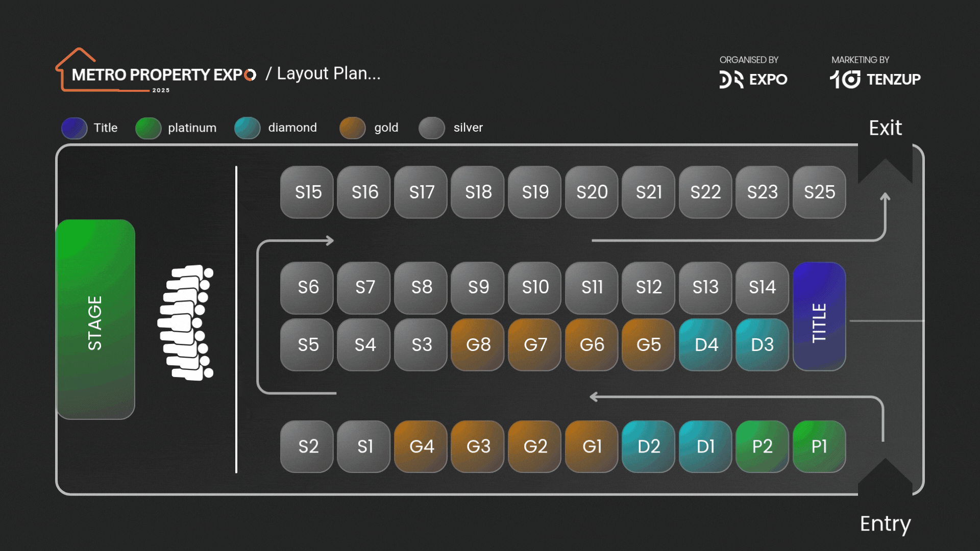Select diamond stall D4
The image size is (980, 551).
[706, 345]
